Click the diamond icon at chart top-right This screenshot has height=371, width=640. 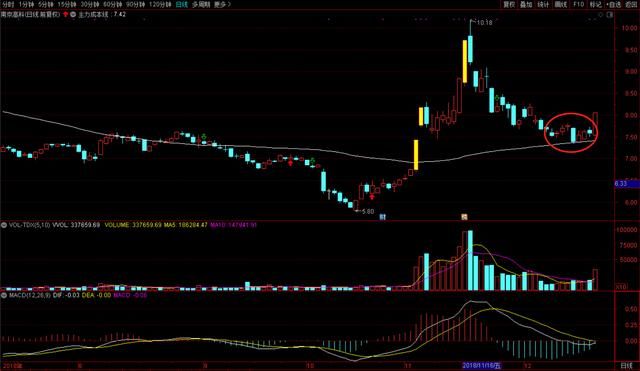coord(600,15)
